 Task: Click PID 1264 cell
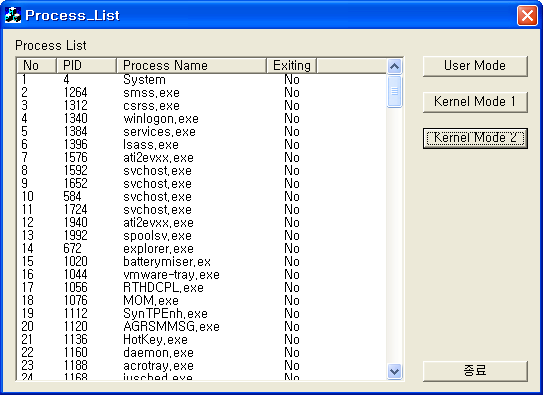point(75,92)
